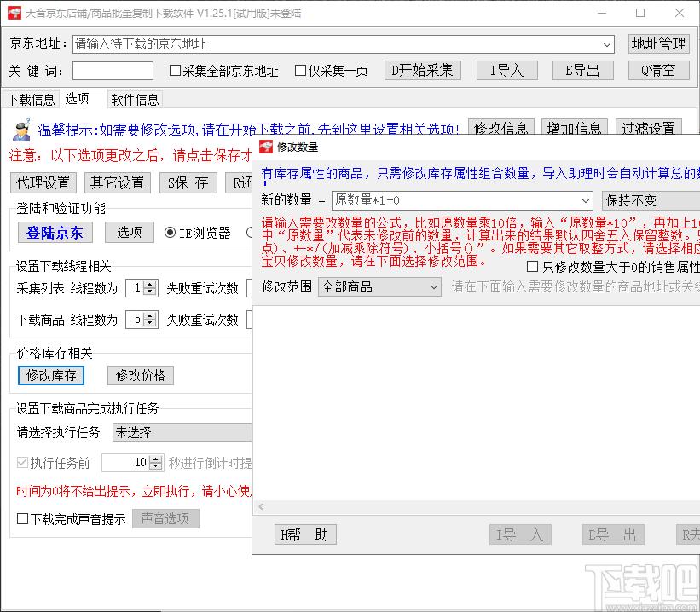Switch to the 下载信息 tab

tap(31, 100)
